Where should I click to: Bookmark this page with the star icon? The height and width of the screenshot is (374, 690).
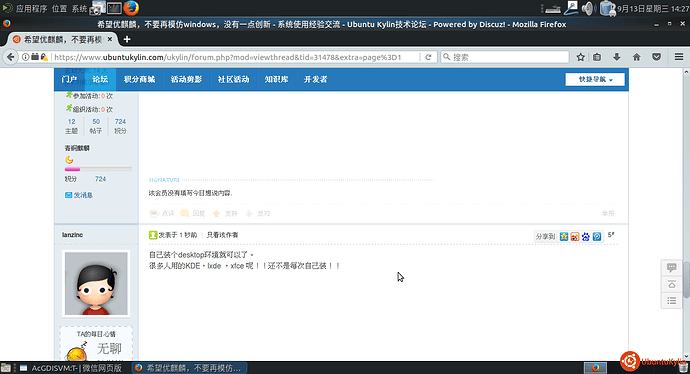(x=580, y=57)
